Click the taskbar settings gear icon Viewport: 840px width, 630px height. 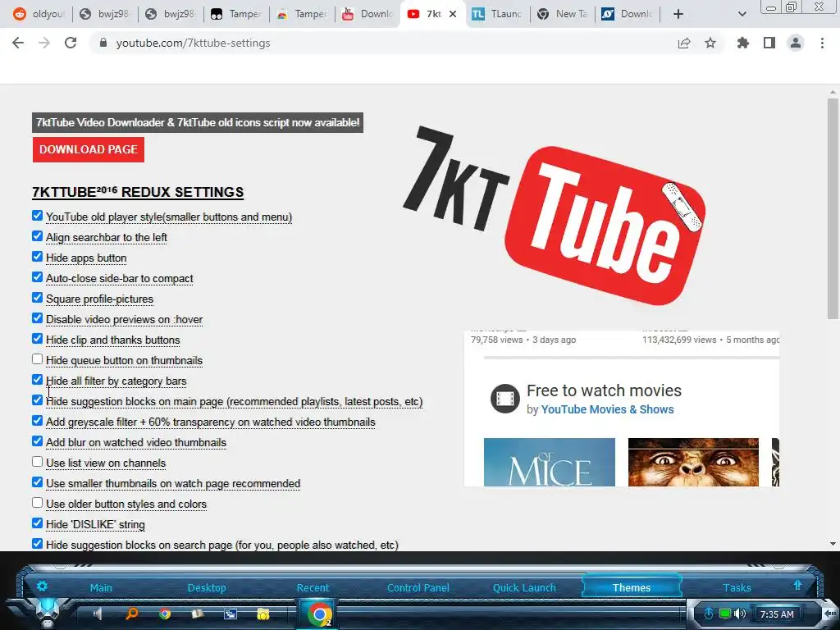(42, 586)
